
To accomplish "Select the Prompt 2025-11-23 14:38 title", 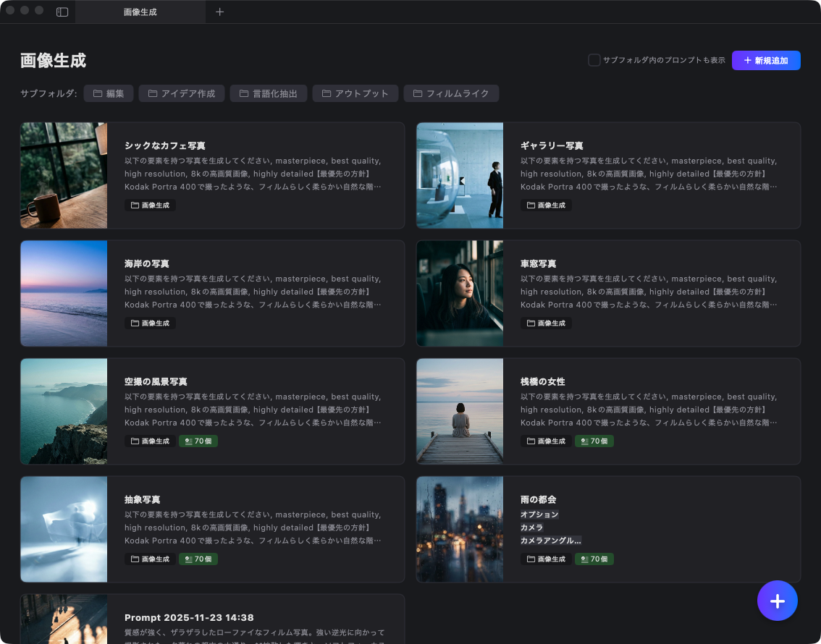I will point(189,618).
